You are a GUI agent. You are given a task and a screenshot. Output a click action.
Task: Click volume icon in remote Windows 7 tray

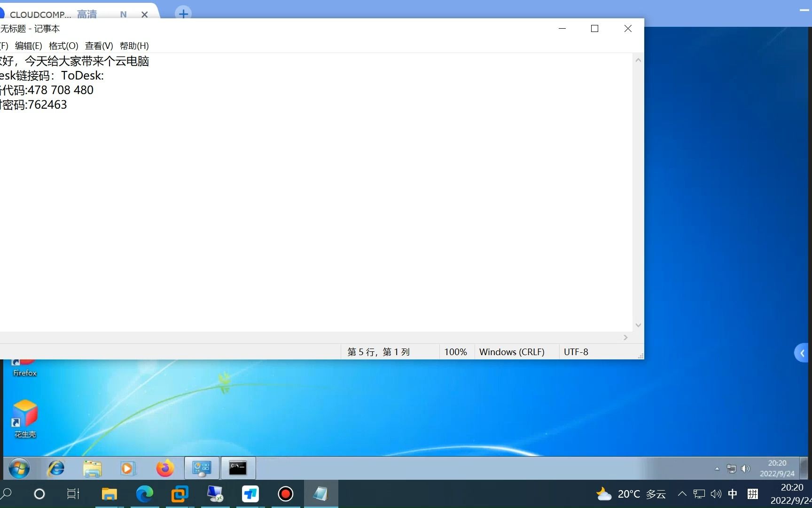click(746, 468)
